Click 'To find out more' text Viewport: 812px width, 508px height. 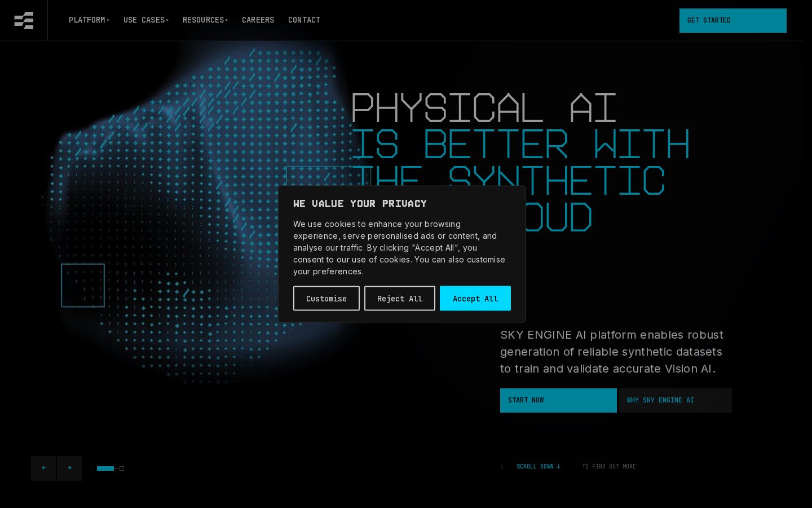coord(609,466)
